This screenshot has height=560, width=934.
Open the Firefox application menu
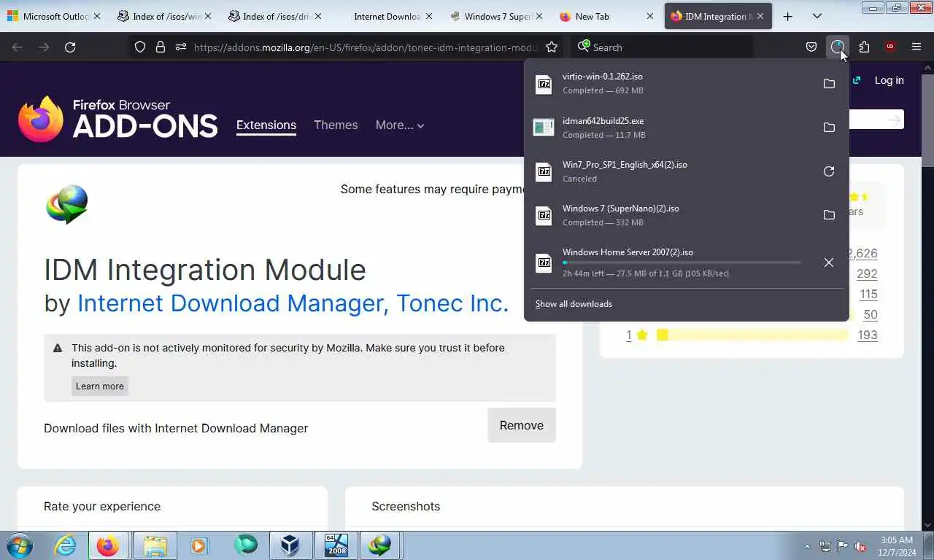click(916, 47)
